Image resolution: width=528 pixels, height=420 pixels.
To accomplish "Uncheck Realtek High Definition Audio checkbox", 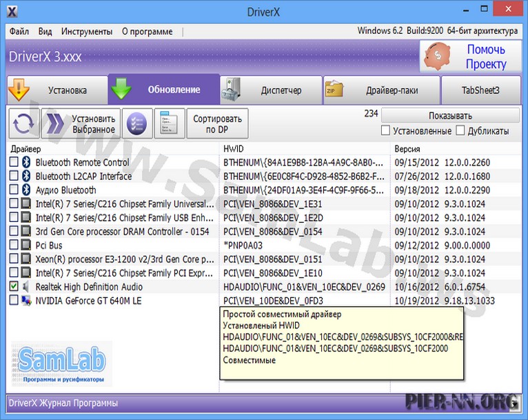I will (14, 287).
